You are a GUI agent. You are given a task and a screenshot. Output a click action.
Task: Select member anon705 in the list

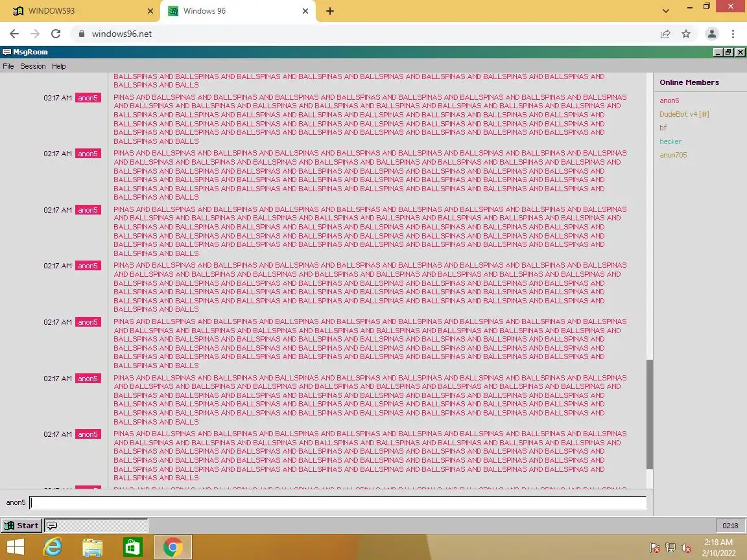pyautogui.click(x=673, y=155)
